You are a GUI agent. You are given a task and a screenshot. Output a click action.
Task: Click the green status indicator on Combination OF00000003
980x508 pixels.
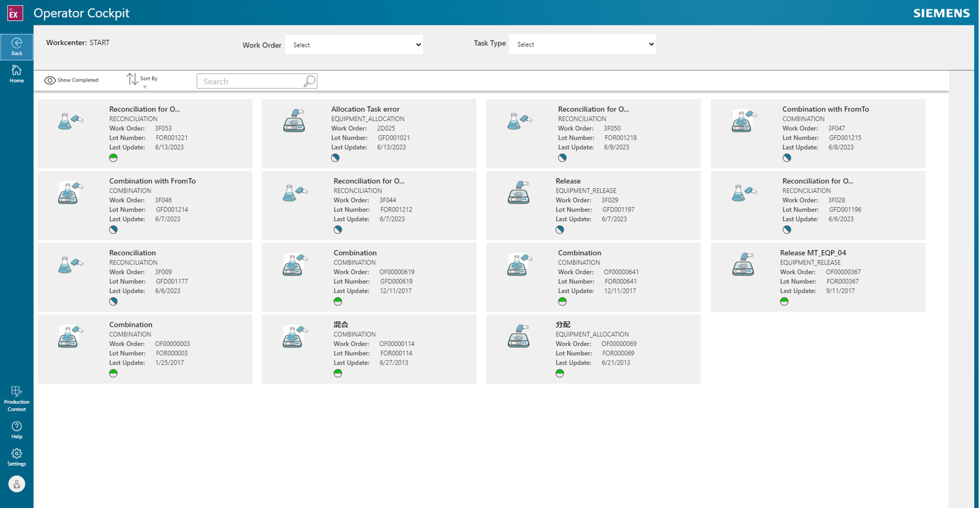(113, 373)
